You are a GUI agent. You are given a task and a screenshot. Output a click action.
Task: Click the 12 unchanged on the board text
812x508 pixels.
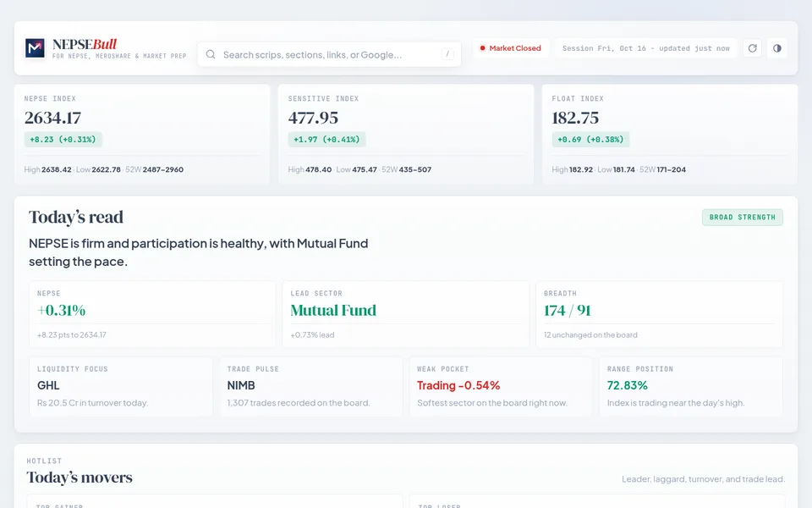click(590, 335)
